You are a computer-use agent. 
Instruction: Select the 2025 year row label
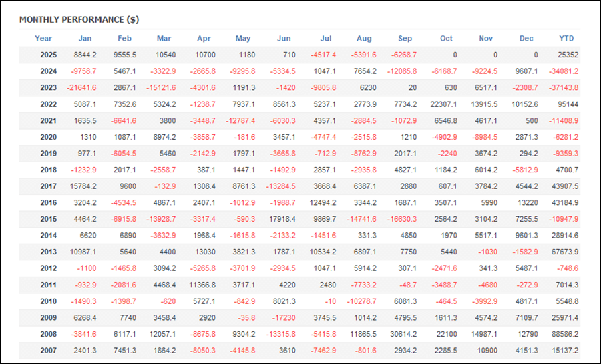tap(48, 55)
